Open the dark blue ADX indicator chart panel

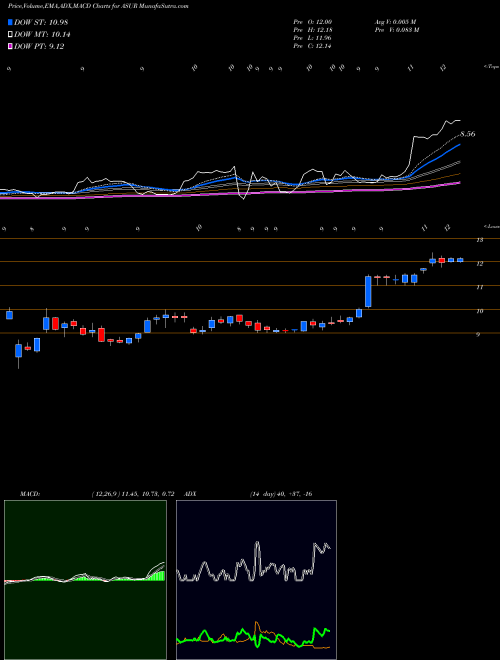tap(256, 580)
